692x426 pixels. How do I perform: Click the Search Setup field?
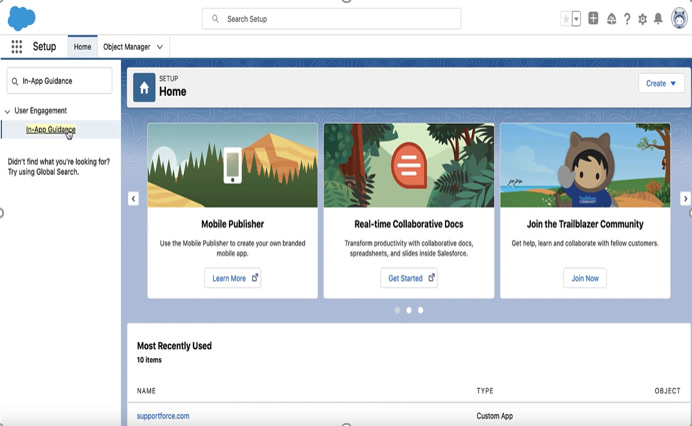click(331, 19)
